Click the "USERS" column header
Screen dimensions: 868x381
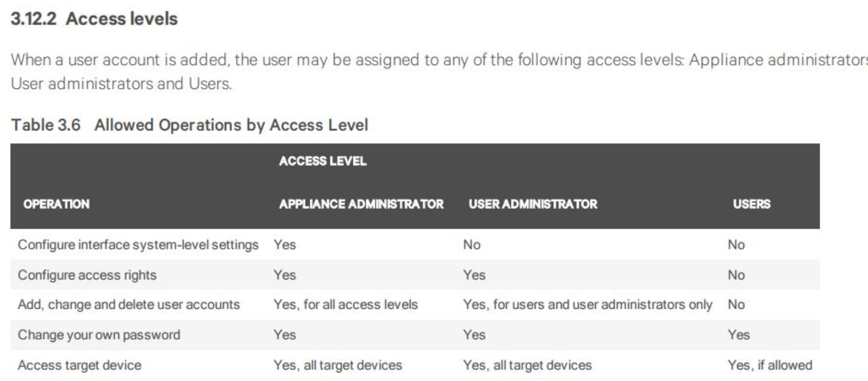[751, 205]
